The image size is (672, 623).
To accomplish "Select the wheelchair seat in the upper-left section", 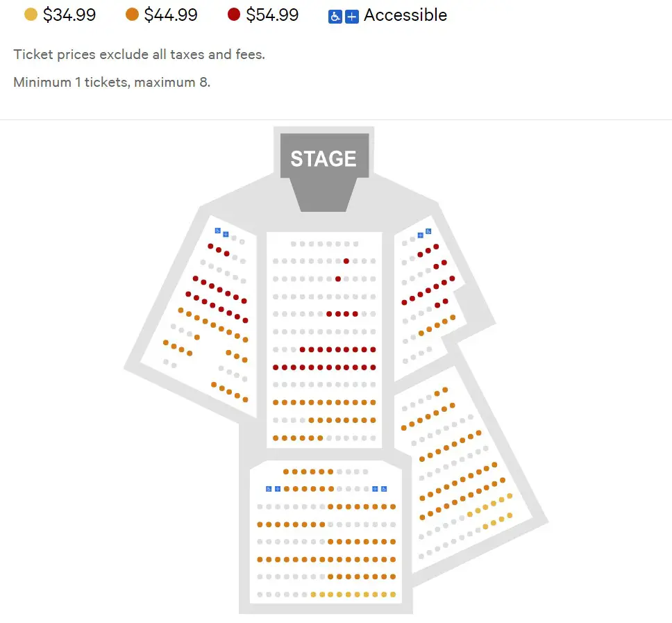I will tap(218, 231).
